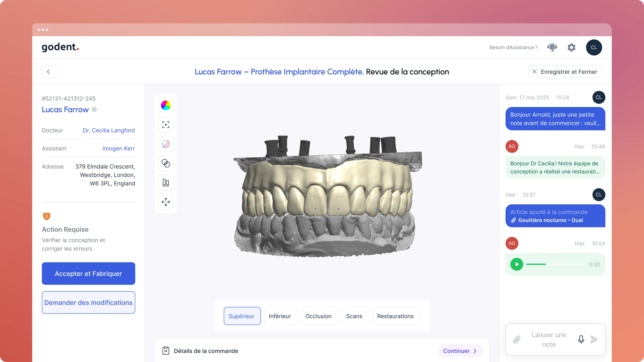
Task: Switch to the Inférieur view tab
Action: coord(280,316)
